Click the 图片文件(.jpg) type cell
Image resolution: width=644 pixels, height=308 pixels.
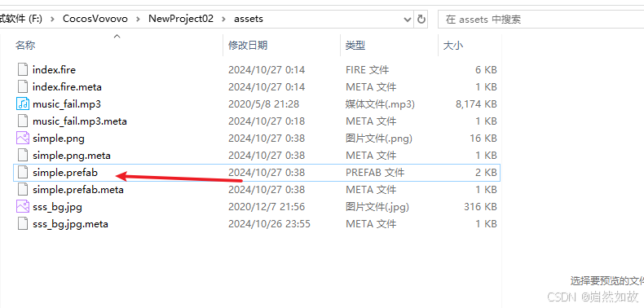coord(377,207)
